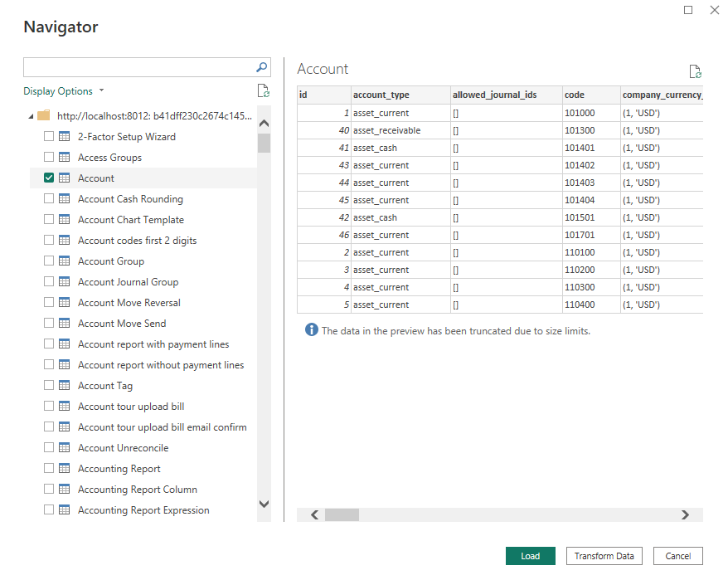
Task: Enable the Account Cash Rounding checkbox
Action: coord(49,199)
